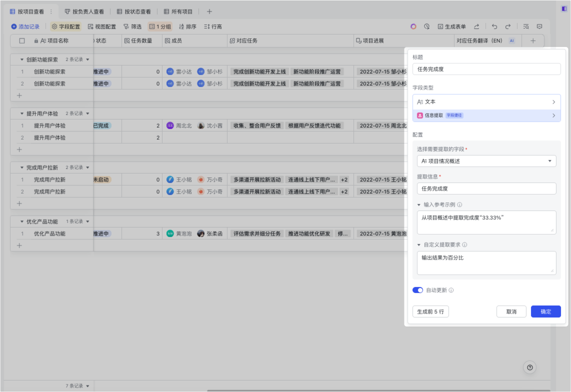Collapse the 输入参考示例 section
This screenshot has height=392, width=571.
pyautogui.click(x=419, y=204)
